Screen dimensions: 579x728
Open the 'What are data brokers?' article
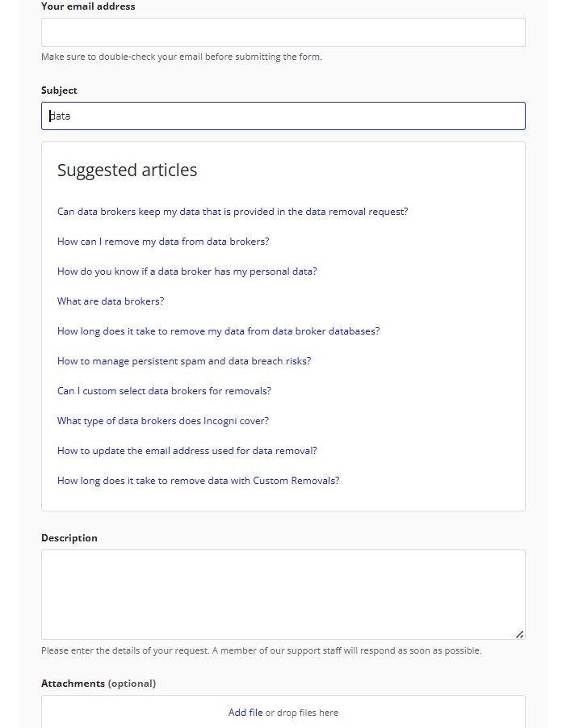(111, 301)
